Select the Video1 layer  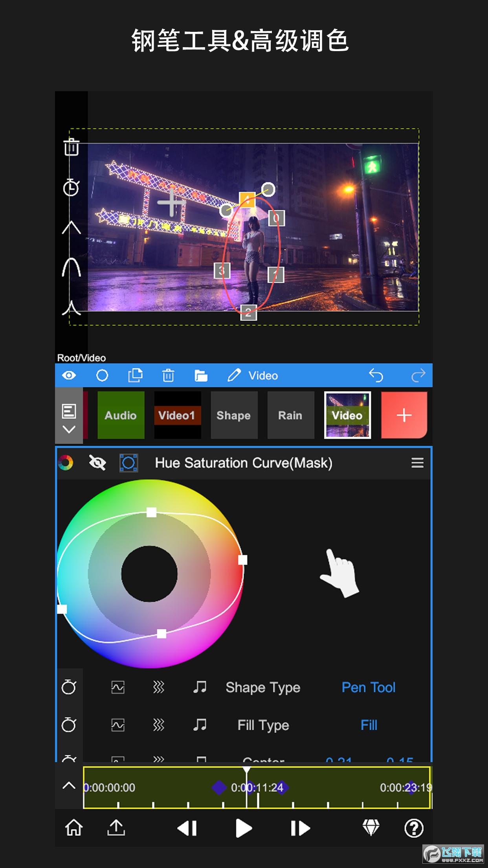(x=177, y=415)
